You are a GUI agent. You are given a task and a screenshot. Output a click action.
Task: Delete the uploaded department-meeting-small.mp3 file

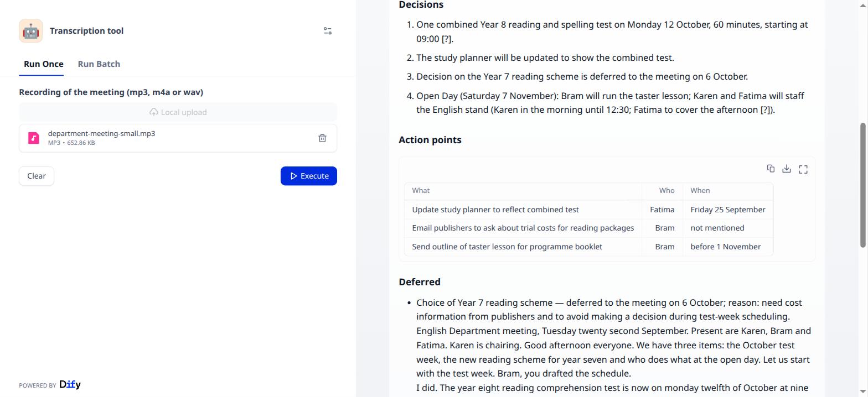[x=322, y=138]
